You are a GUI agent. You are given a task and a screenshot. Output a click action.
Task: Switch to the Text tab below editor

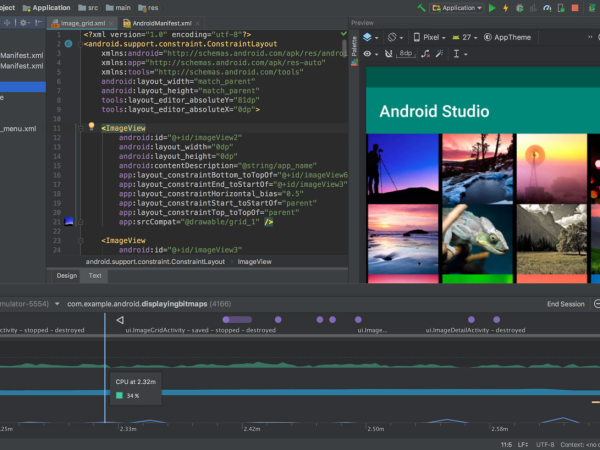[95, 275]
